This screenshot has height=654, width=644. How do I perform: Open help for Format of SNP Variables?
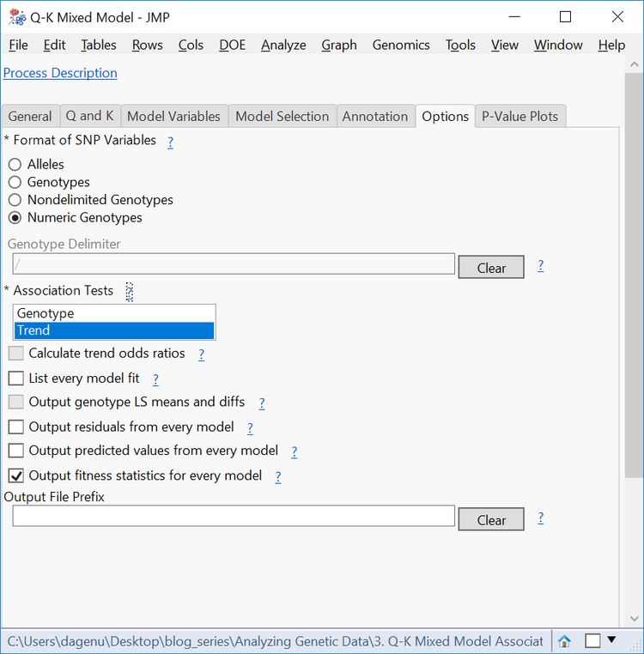pyautogui.click(x=170, y=142)
